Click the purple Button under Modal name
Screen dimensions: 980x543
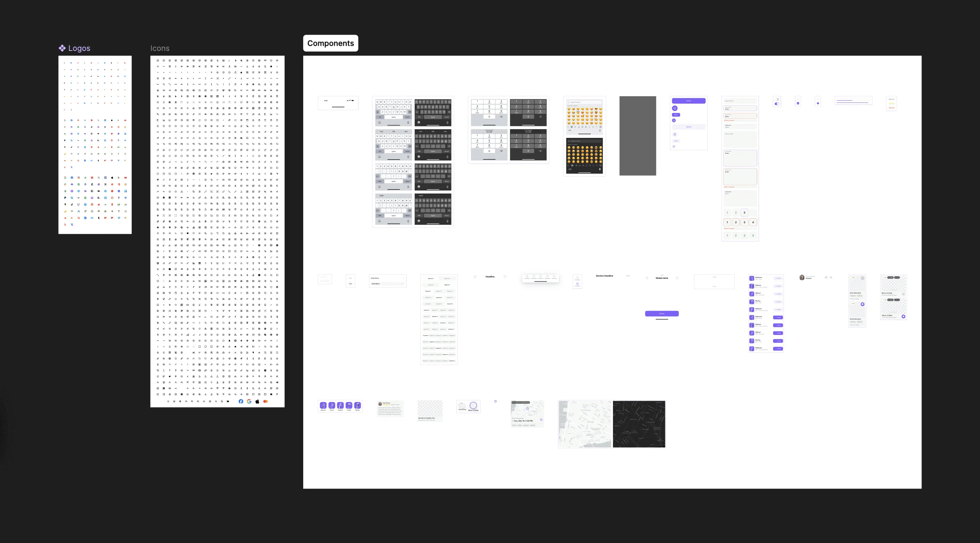coord(662,313)
